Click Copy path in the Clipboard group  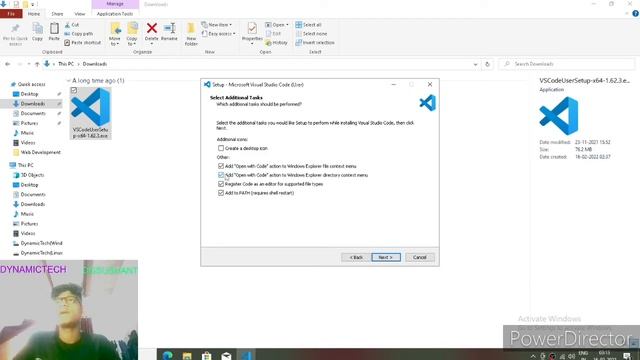(x=79, y=34)
